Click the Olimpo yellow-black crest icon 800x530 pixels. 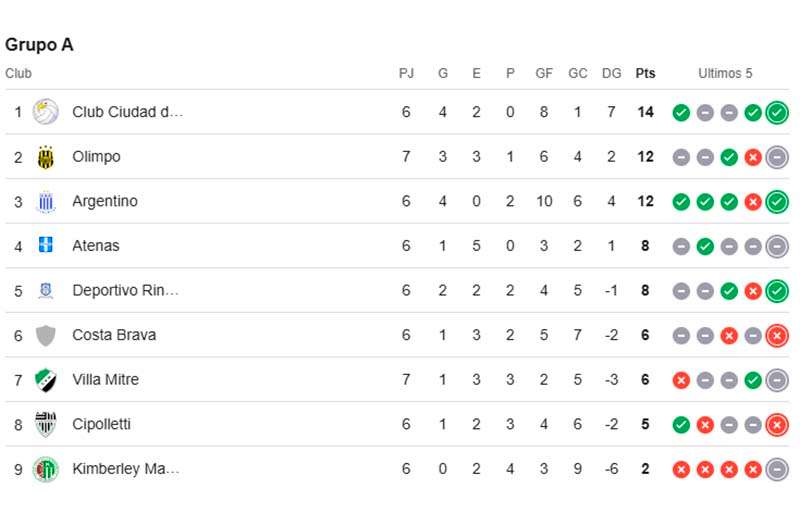pos(45,157)
